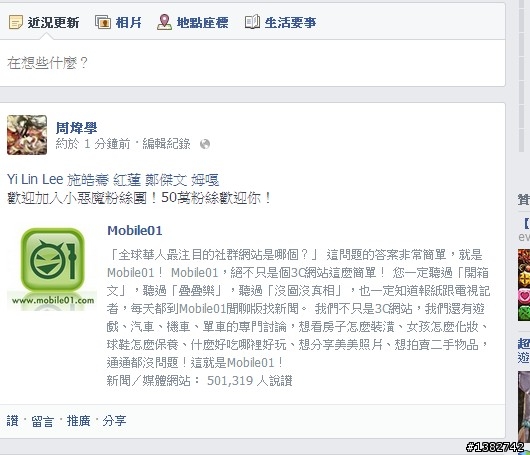Screen dimensions: 530x455
Task: Focus the 在想些什麼 status input box
Action: tap(252, 63)
